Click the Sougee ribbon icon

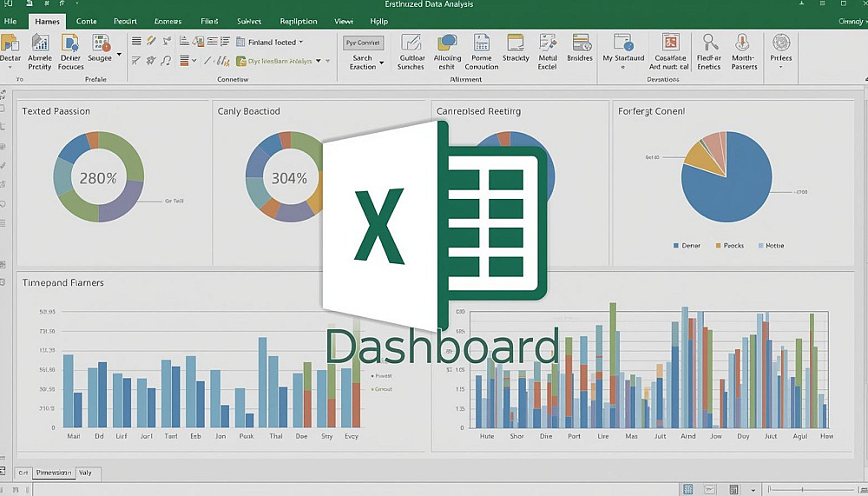101,43
